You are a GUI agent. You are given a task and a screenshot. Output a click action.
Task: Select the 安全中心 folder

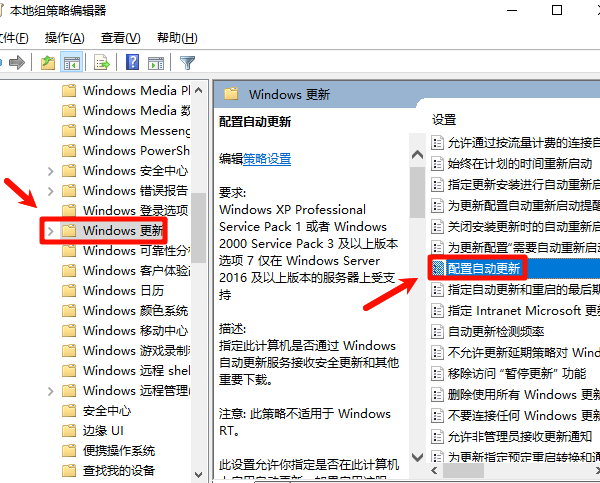click(x=96, y=411)
